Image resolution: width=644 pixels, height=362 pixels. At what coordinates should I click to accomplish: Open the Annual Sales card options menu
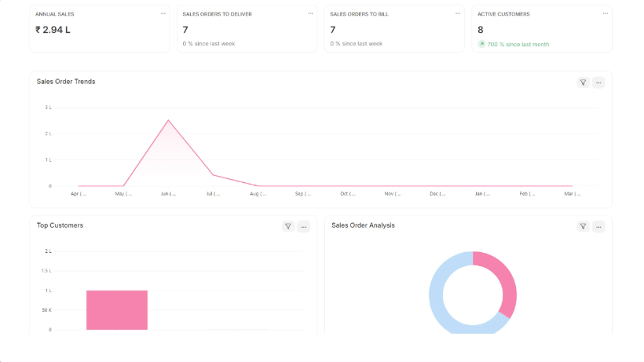tap(163, 13)
